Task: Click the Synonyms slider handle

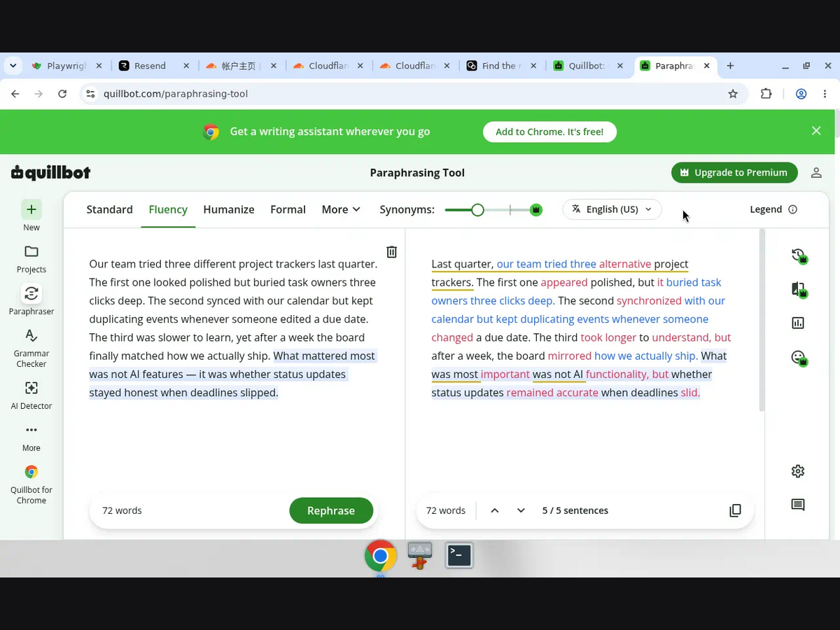Action: [x=477, y=209]
